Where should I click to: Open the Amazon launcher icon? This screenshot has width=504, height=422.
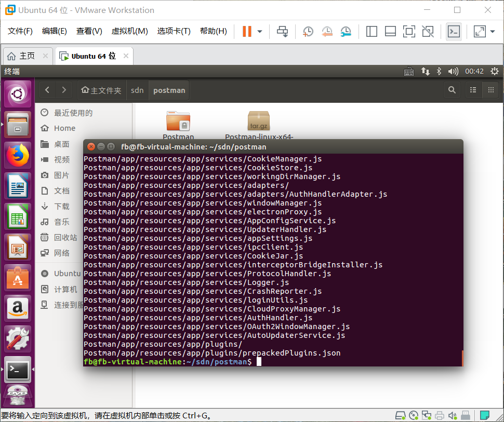tap(18, 308)
